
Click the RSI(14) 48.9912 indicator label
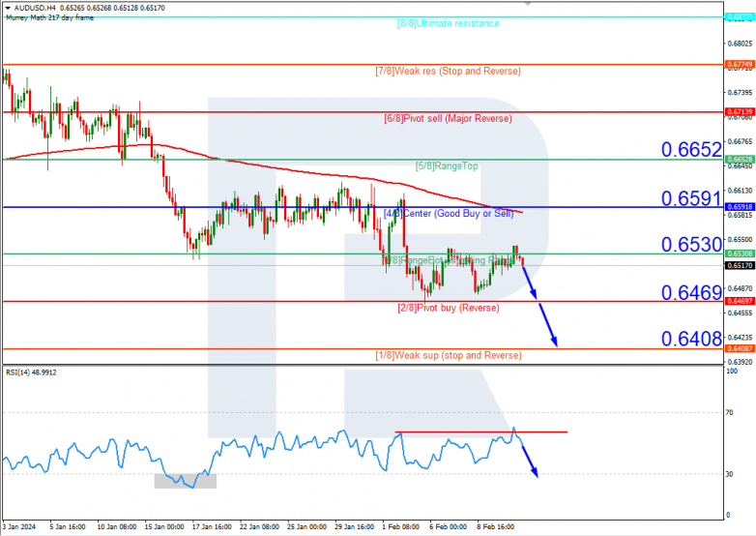[31, 372]
